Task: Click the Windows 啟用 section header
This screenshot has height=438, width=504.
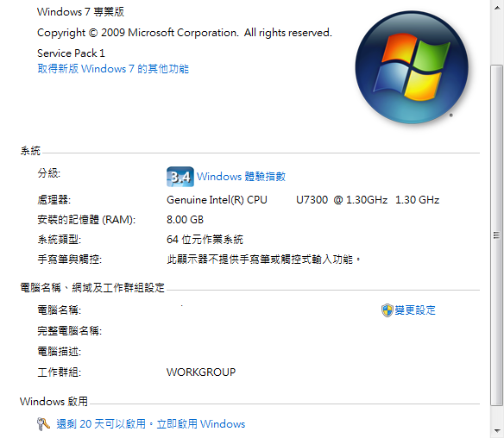Action: [x=54, y=402]
